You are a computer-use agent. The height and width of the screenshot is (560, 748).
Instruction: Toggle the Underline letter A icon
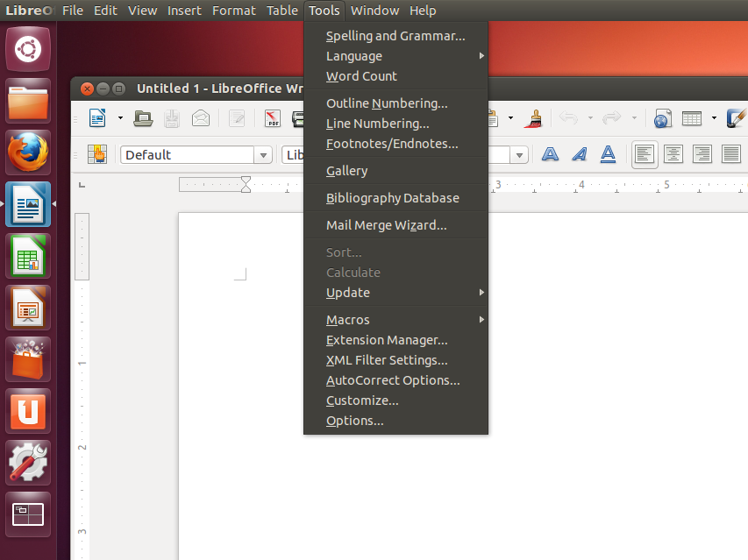608,154
